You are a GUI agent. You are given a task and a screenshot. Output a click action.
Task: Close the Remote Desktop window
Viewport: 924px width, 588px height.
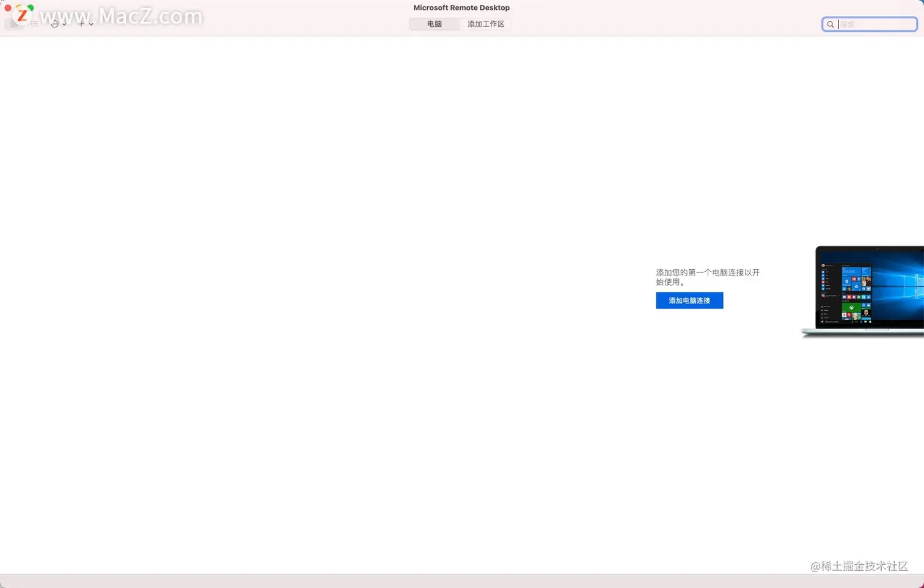7,8
